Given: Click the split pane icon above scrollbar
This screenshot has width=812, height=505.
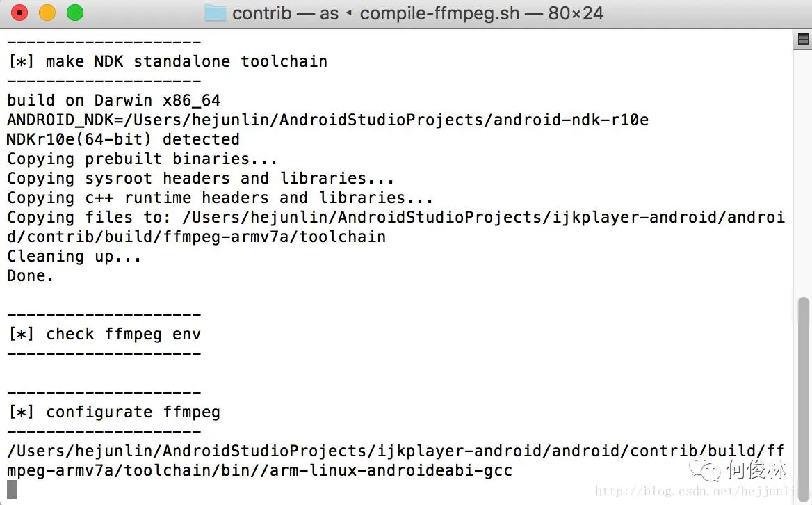Looking at the screenshot, I should point(803,40).
